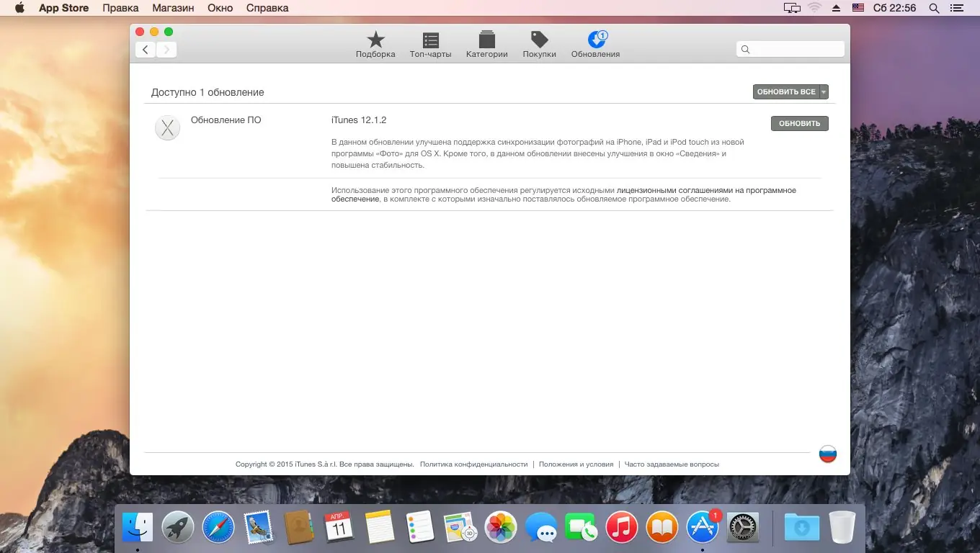This screenshot has height=553, width=980.
Task: Open the Справка menu
Action: point(267,8)
